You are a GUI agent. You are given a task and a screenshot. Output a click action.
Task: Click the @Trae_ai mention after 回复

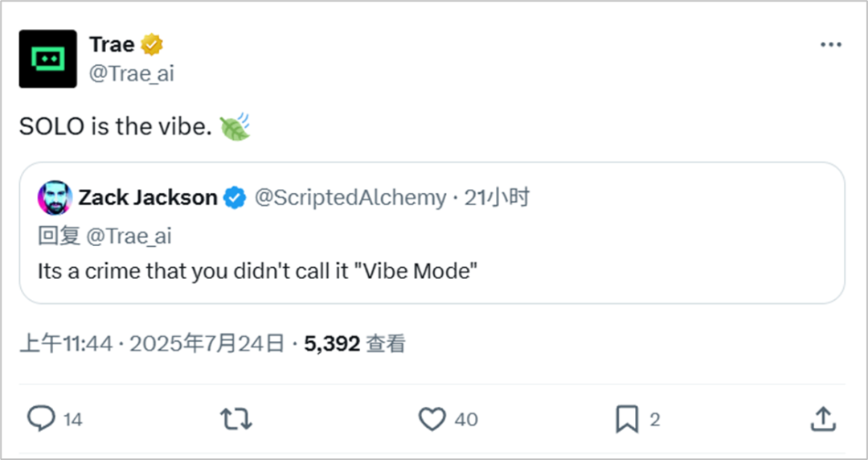[129, 236]
